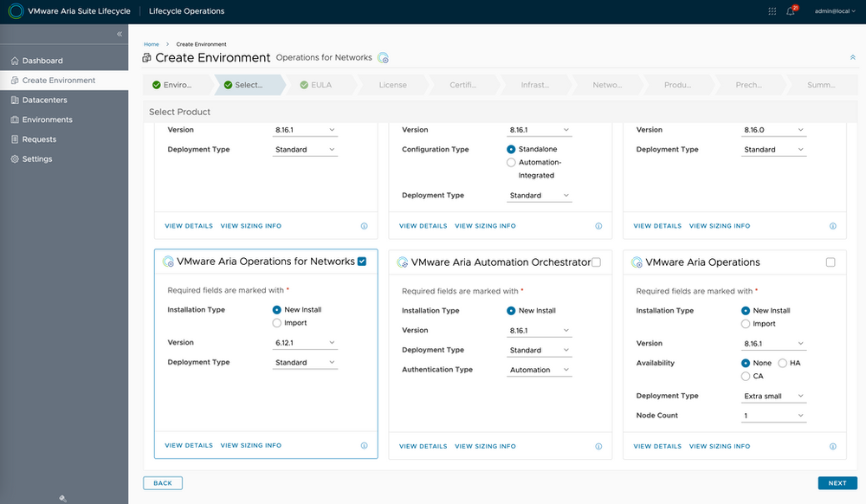Click the Datacenters icon in sidebar
This screenshot has width=866, height=504.
tap(15, 100)
